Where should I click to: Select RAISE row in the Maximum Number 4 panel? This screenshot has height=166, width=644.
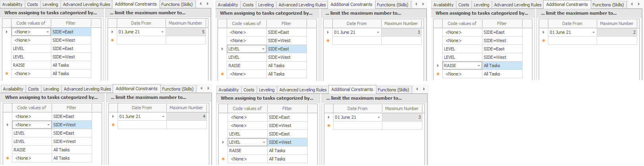(32, 150)
